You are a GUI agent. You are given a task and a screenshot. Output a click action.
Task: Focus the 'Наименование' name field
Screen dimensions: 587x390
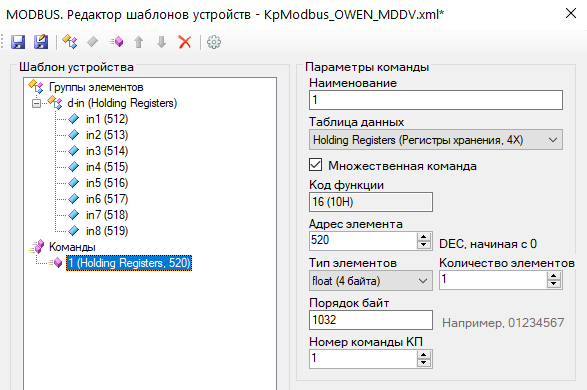(x=436, y=100)
